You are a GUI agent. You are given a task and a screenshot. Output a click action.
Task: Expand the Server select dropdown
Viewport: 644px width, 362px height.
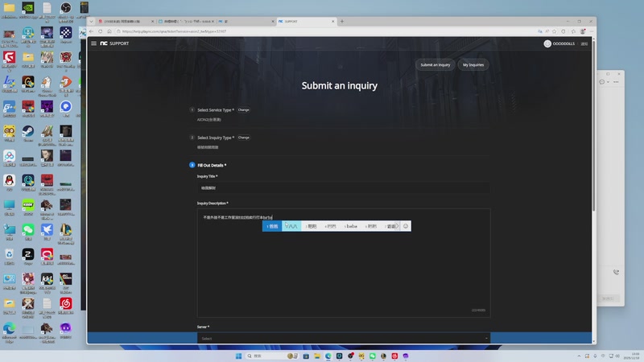tap(344, 338)
